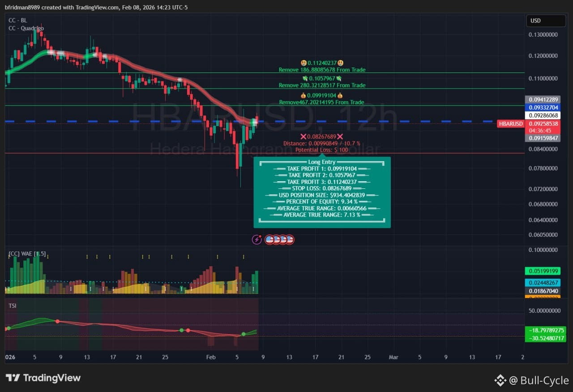Select the CC - Quadrigo indicator label
The height and width of the screenshot is (392, 573).
pyautogui.click(x=26, y=28)
